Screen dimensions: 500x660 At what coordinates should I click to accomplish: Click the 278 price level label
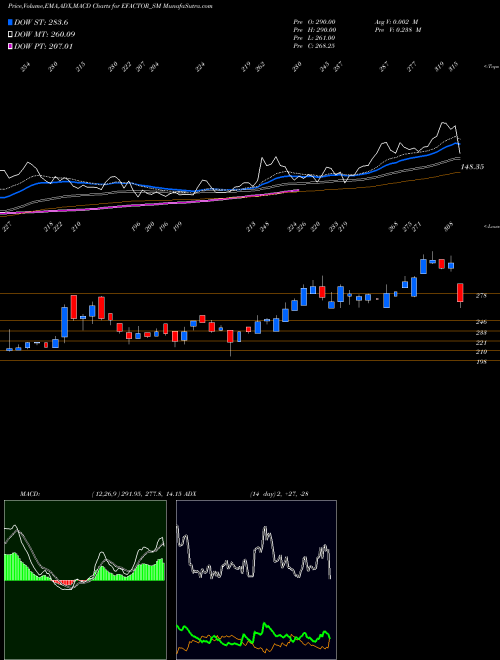point(481,296)
